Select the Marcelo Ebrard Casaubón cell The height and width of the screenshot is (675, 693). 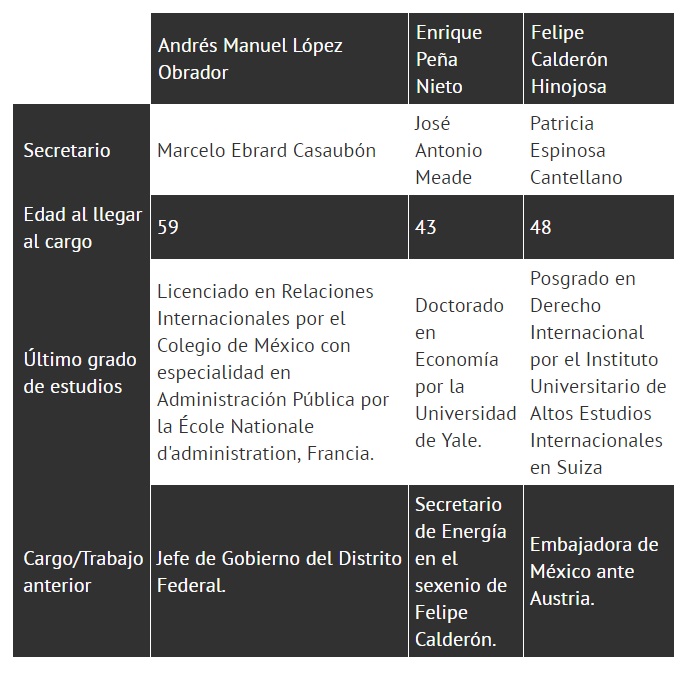[x=279, y=150]
